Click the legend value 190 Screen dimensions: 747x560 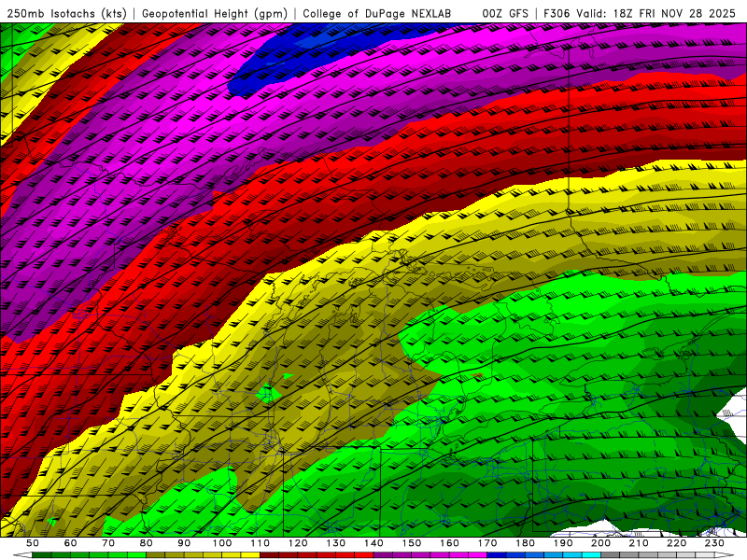(x=563, y=543)
